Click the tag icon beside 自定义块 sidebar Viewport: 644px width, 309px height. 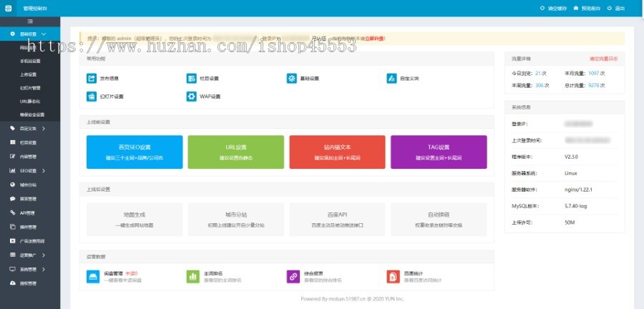point(12,129)
